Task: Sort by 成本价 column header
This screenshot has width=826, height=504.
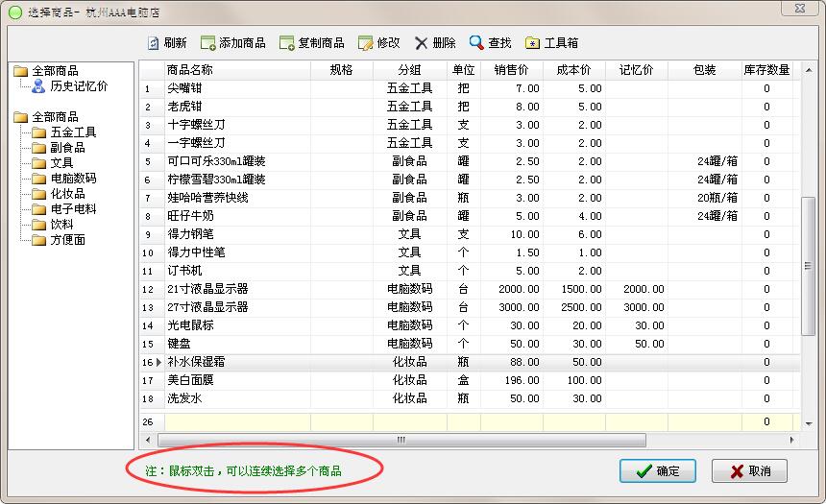Action: click(574, 70)
